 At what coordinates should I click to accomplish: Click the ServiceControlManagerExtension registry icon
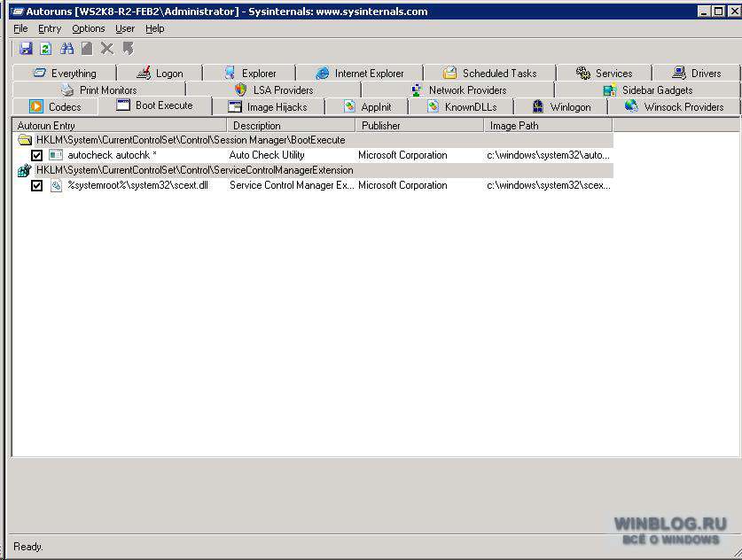[x=25, y=170]
